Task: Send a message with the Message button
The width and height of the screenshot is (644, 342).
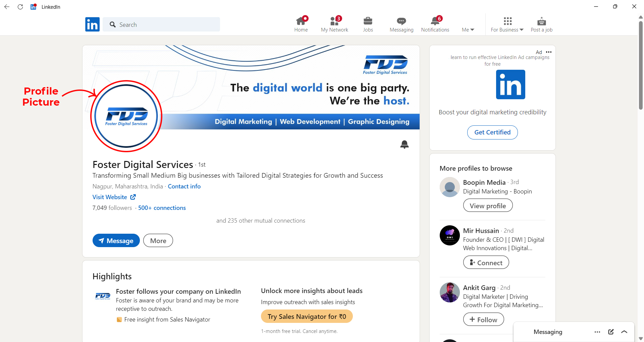Action: (x=116, y=240)
